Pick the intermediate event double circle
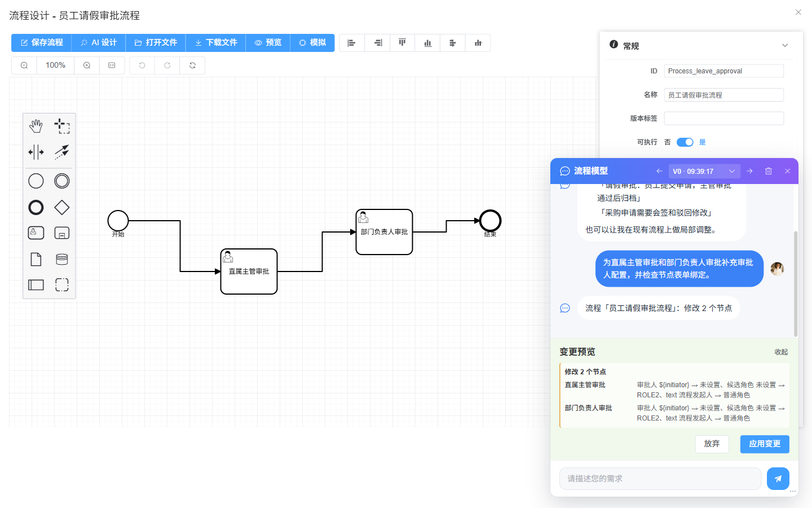This screenshot has width=812, height=508. (62, 181)
